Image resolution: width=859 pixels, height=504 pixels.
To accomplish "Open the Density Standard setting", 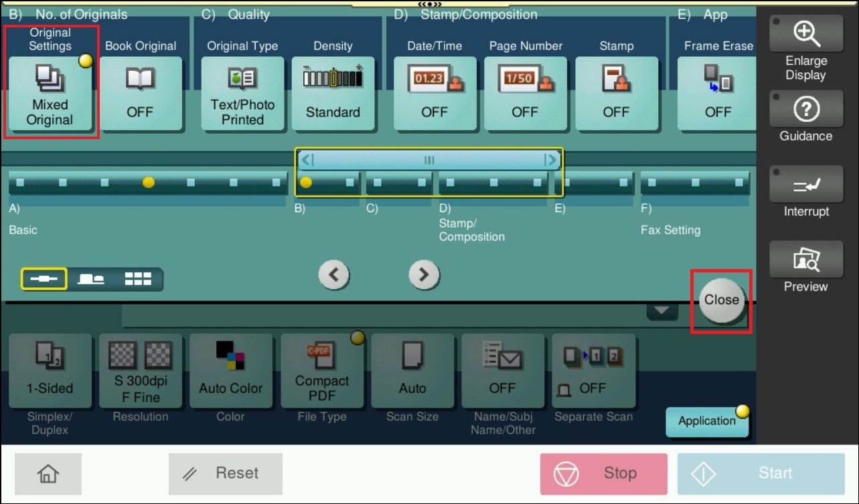I will pos(333,94).
